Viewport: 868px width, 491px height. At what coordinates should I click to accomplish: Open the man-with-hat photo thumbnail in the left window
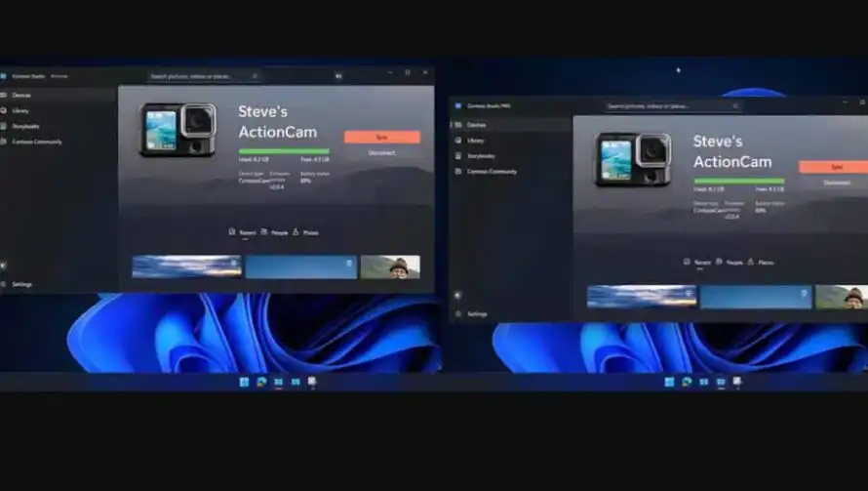[390, 266]
